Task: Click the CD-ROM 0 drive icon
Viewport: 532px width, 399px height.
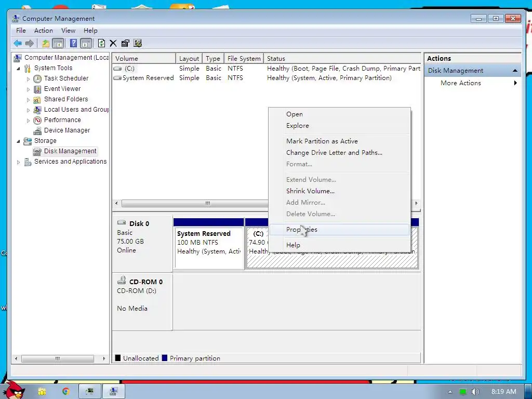Action: [x=122, y=280]
